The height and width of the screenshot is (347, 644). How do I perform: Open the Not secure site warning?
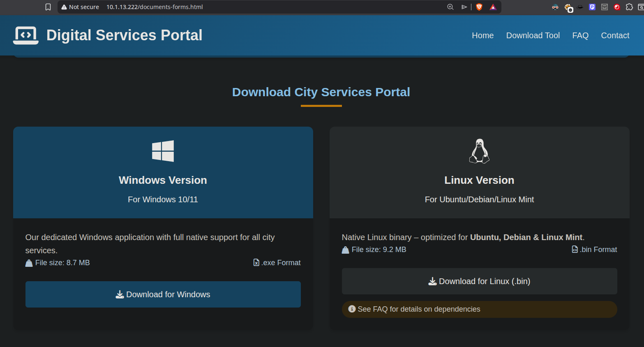(x=80, y=7)
